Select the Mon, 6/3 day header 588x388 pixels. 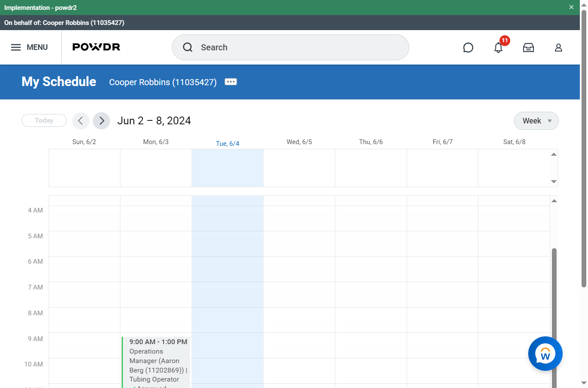pos(156,142)
